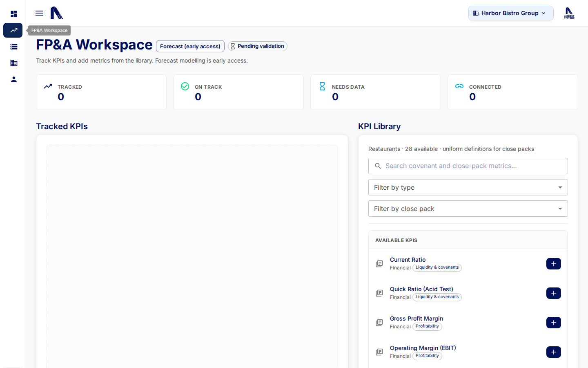Click the AVAILABLE KPIS header

(396, 240)
